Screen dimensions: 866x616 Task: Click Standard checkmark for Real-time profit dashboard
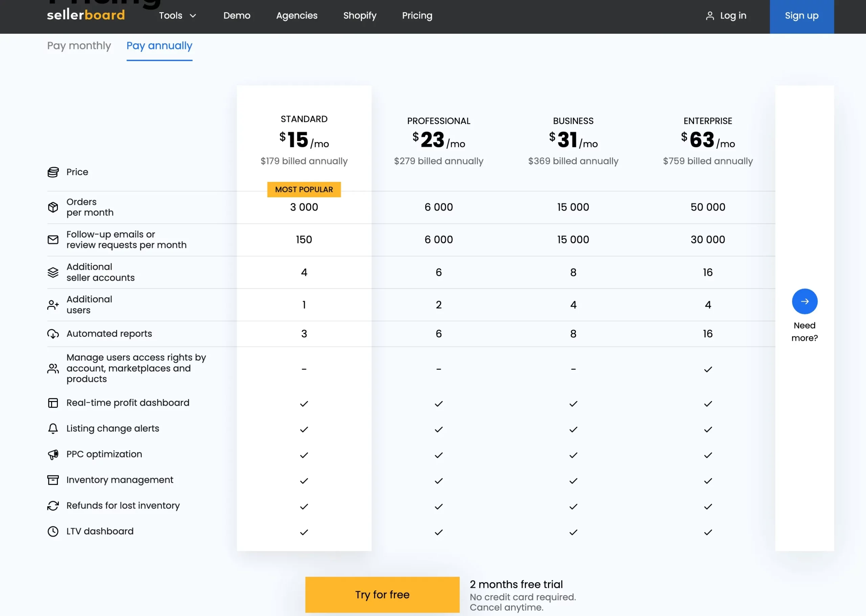[304, 404]
